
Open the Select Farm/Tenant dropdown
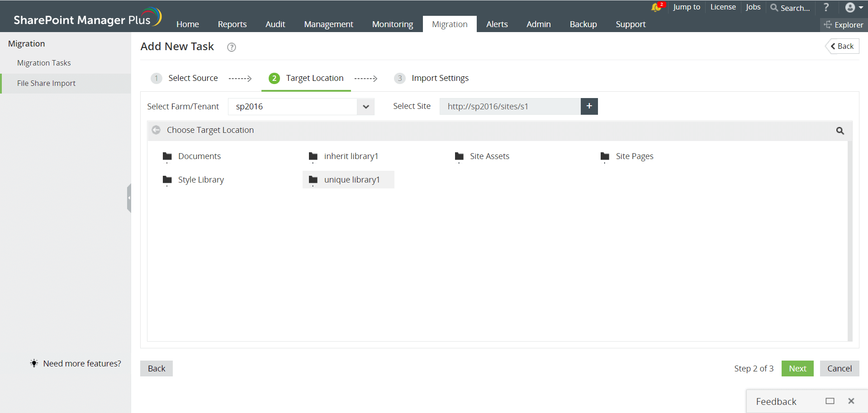pos(365,107)
